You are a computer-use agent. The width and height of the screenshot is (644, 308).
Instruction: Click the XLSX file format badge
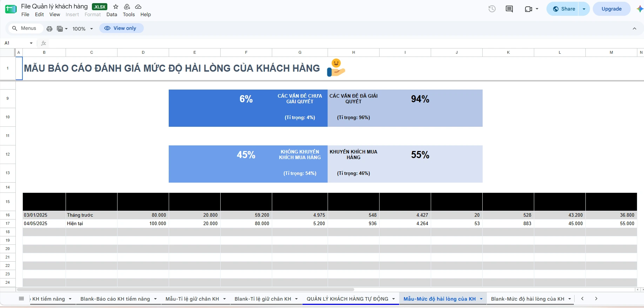[100, 7]
